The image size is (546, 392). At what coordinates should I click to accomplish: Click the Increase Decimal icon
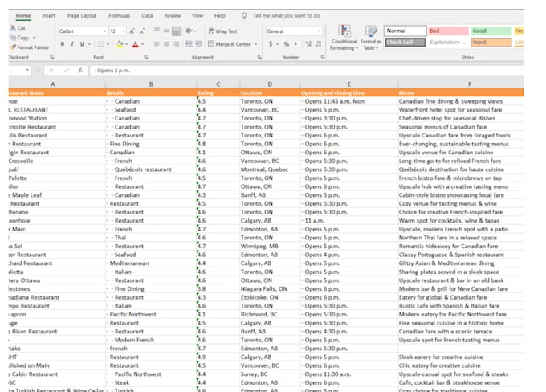coord(308,44)
